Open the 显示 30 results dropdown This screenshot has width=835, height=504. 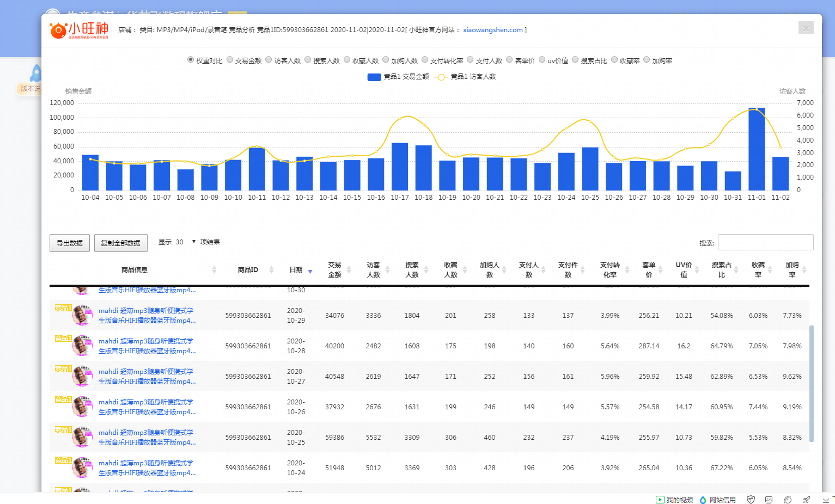185,242
